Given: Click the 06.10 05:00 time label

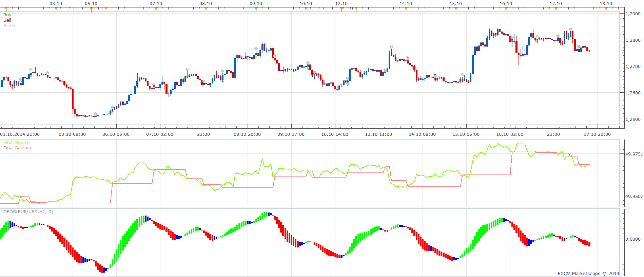Looking at the screenshot, I should (116, 134).
